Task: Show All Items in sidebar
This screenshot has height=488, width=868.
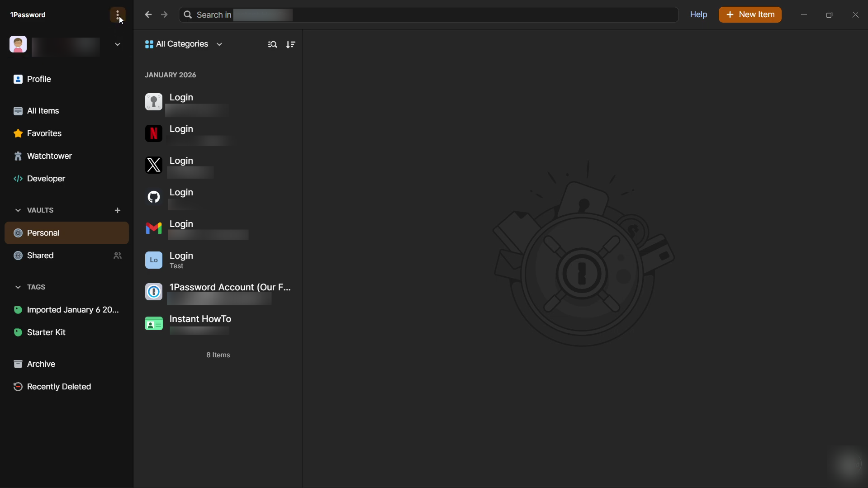Action: pos(67,111)
